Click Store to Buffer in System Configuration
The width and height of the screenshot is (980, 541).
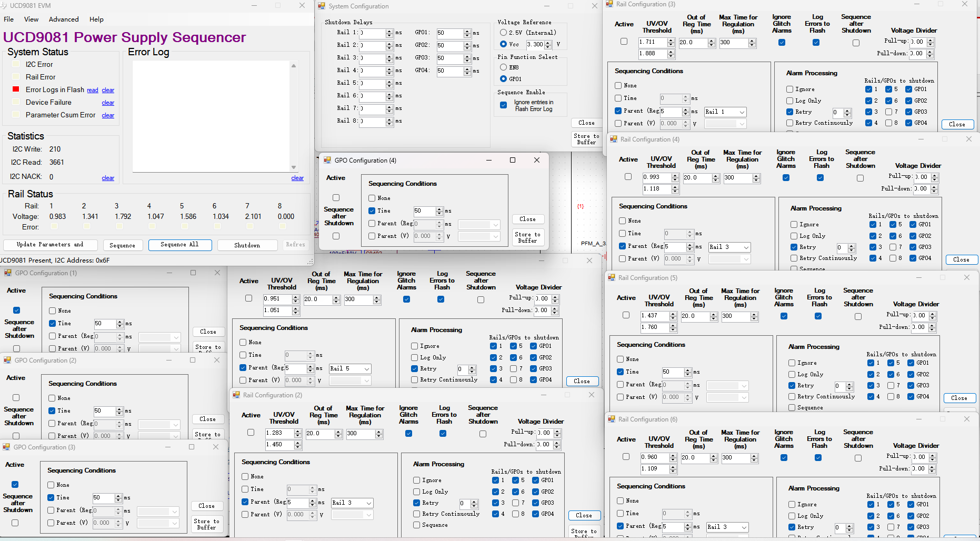(586, 139)
